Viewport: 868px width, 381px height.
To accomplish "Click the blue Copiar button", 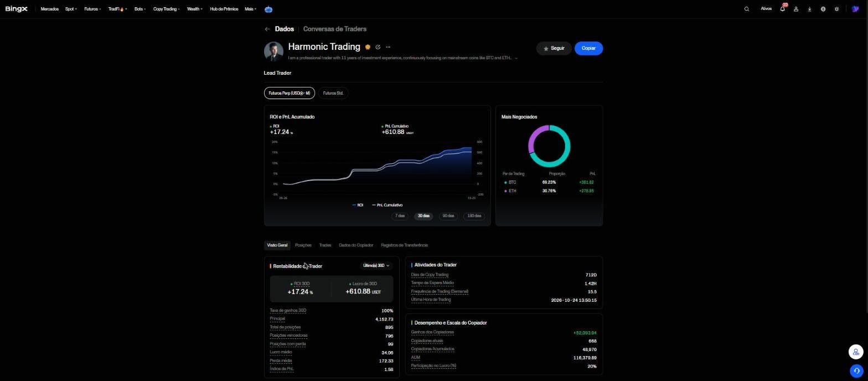I will (588, 48).
